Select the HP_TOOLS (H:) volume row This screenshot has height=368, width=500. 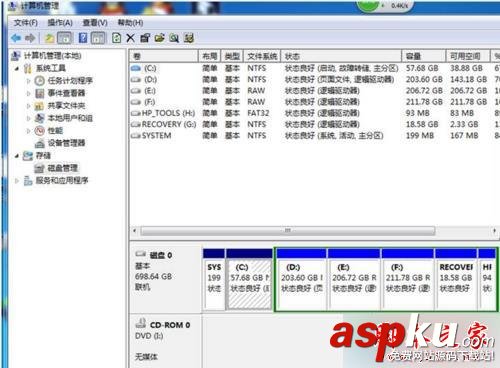(x=315, y=113)
